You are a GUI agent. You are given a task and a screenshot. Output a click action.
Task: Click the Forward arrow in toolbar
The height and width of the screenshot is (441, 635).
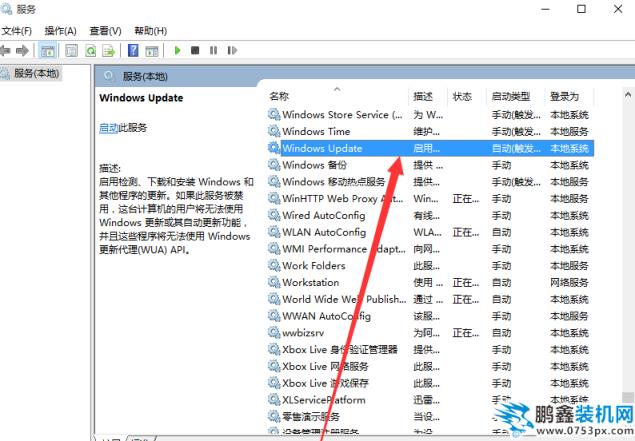pyautogui.click(x=22, y=51)
